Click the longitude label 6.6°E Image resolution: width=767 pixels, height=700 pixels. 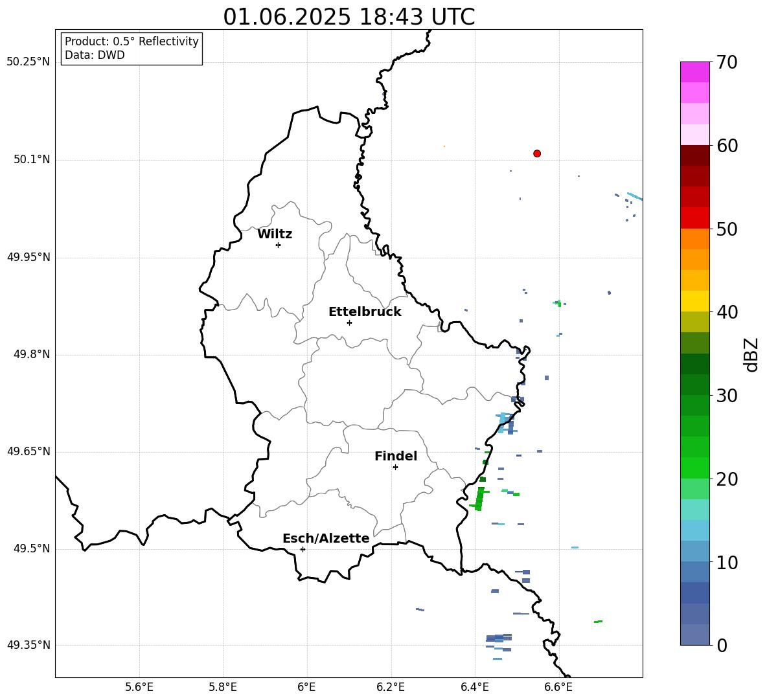(558, 687)
